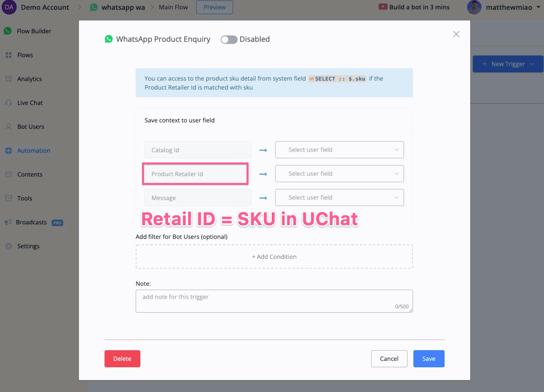Click the trigger note text area
The width and height of the screenshot is (544, 392).
tap(274, 301)
